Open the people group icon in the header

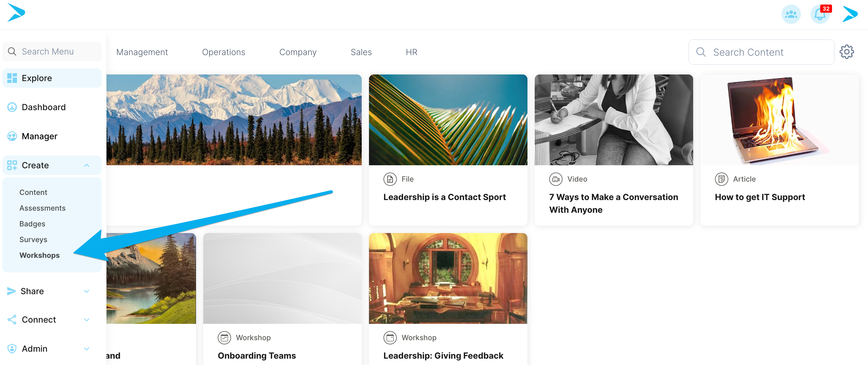point(791,14)
